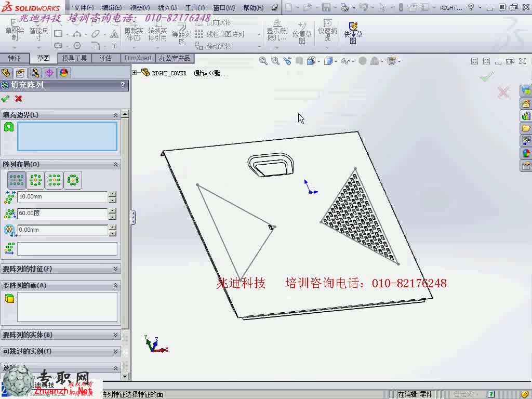
Task: Increase instance spacing with up spinner arrow
Action: click(x=112, y=194)
